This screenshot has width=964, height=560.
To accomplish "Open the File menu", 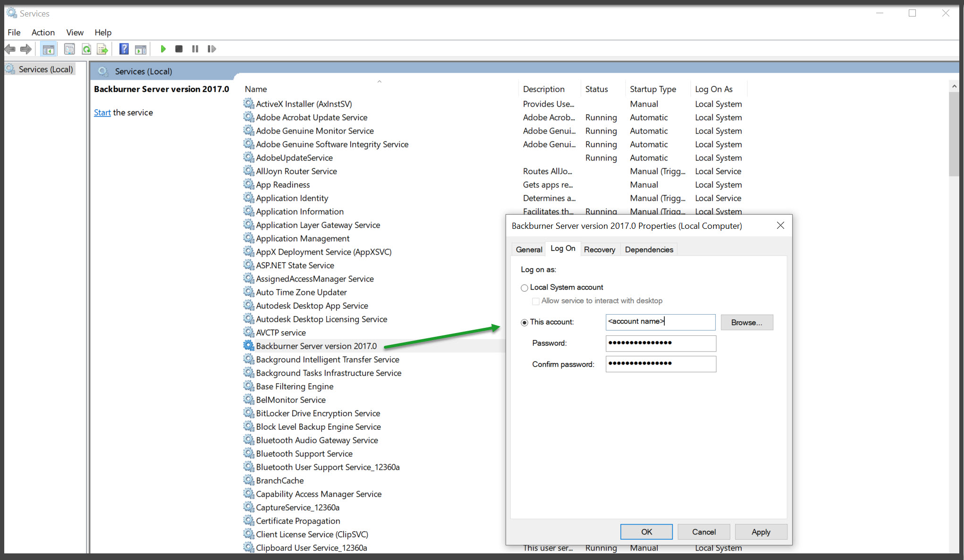I will click(x=14, y=32).
